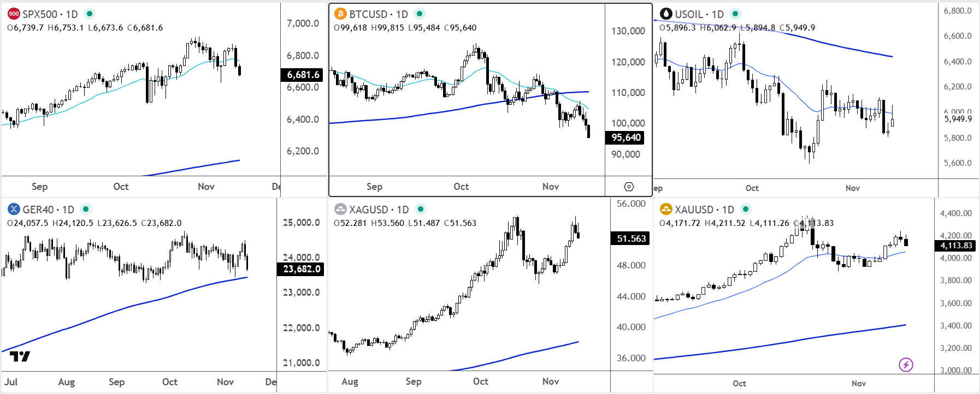This screenshot has width=980, height=394.
Task: Click the Bitcoin icon next to BTCUSD
Action: click(x=339, y=12)
